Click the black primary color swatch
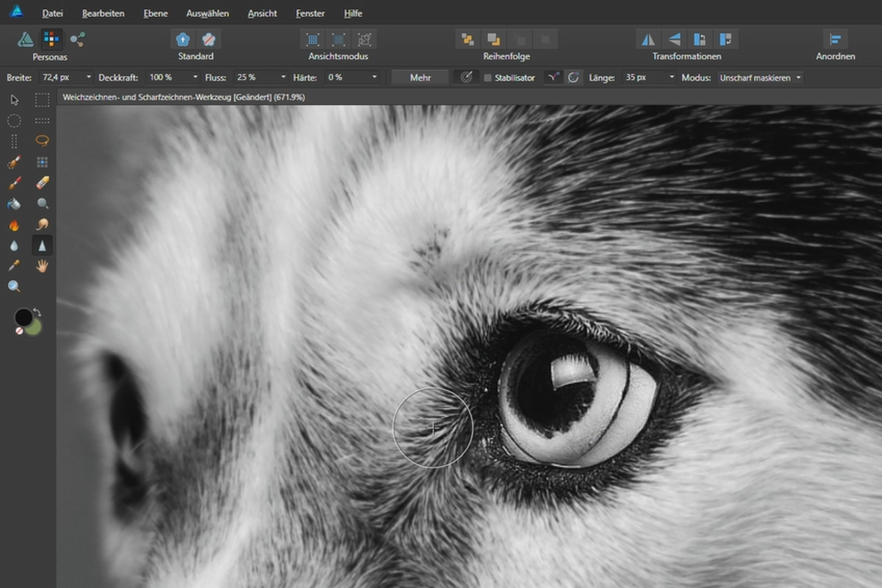Viewport: 882px width, 588px height. pos(24,318)
